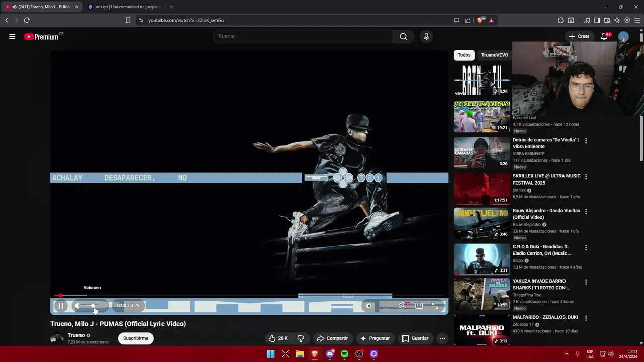Reload the current page
Image resolution: width=644 pixels, height=362 pixels.
coord(27,20)
